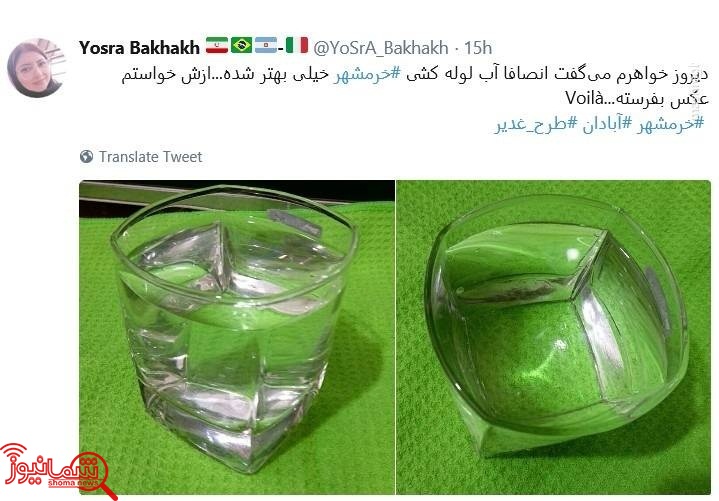Screen dimensions: 719x501
Task: Click the Yosra Bakhakh display name
Action: [x=139, y=48]
